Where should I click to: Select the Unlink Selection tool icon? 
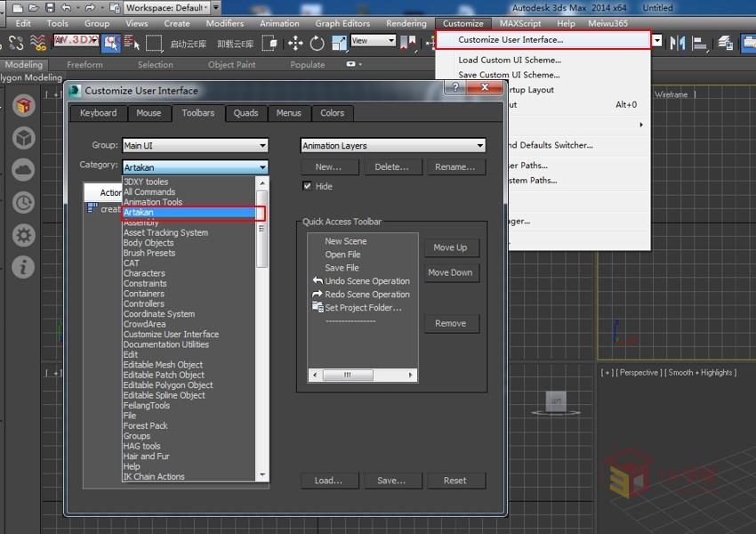(x=16, y=43)
